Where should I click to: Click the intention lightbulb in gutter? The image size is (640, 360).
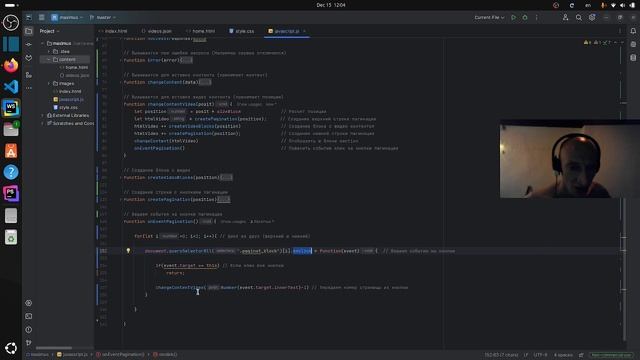[128, 251]
